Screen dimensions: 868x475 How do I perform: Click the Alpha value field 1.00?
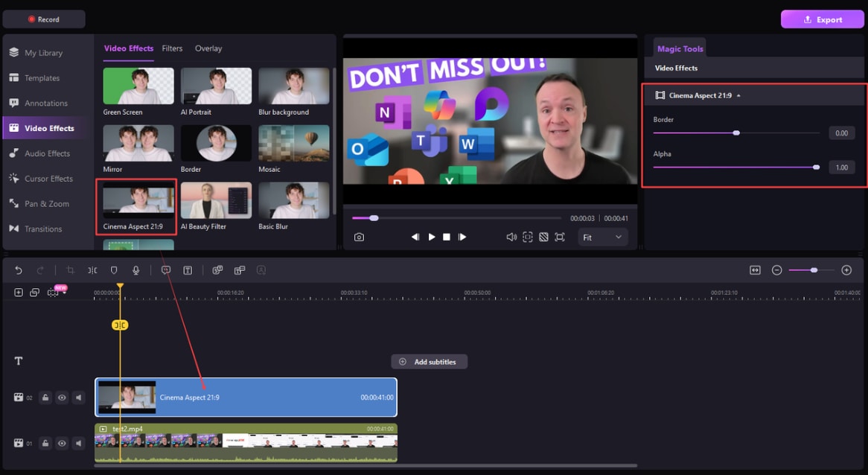pos(842,168)
